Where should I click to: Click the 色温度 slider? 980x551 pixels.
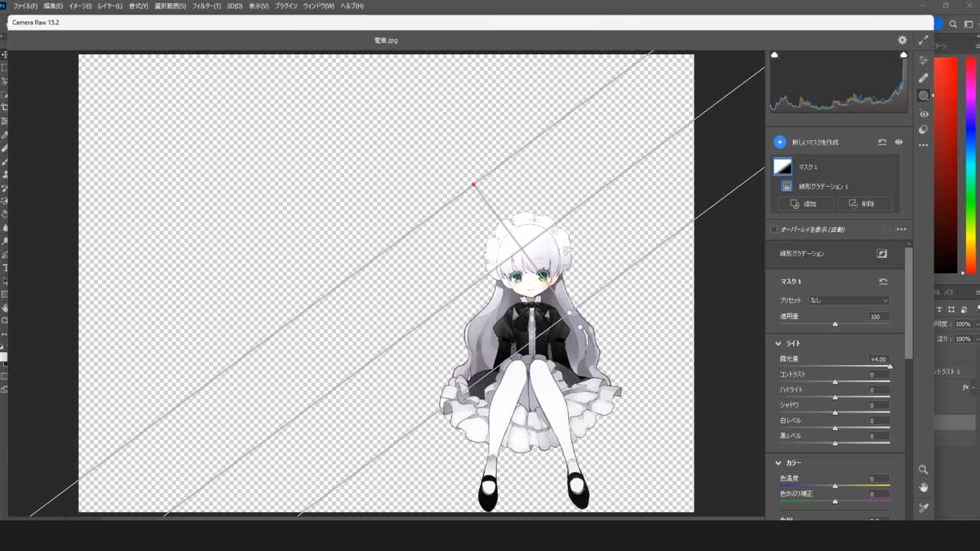point(835,486)
